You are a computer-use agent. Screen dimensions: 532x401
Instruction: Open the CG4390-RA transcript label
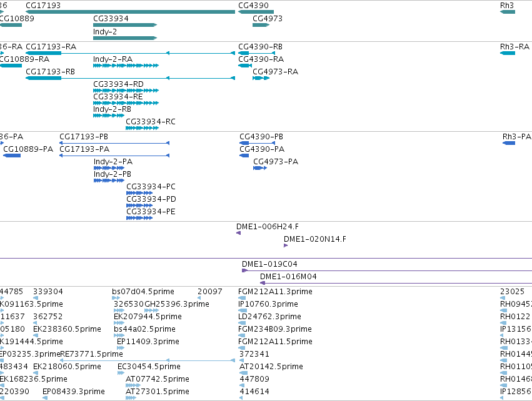pyautogui.click(x=261, y=59)
